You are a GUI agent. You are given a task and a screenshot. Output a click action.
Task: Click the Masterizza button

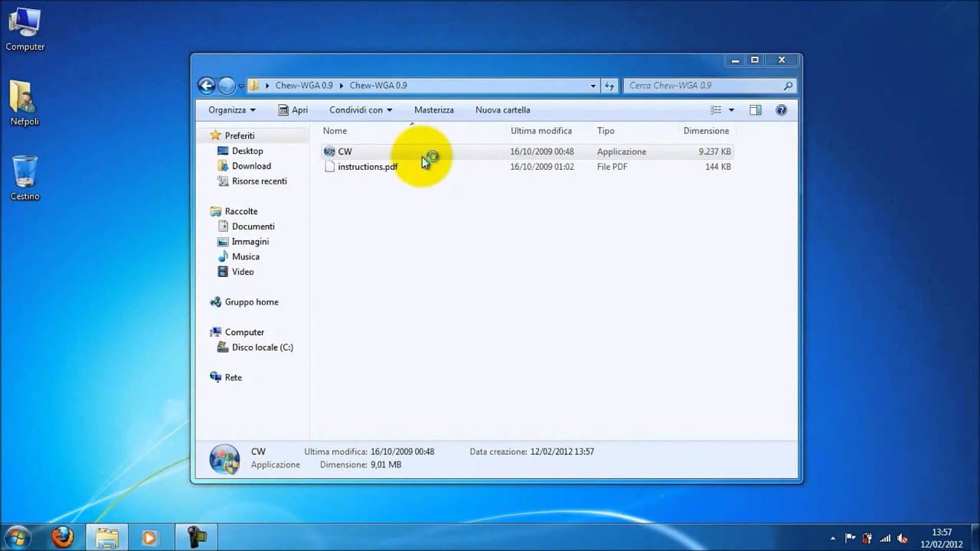(434, 110)
